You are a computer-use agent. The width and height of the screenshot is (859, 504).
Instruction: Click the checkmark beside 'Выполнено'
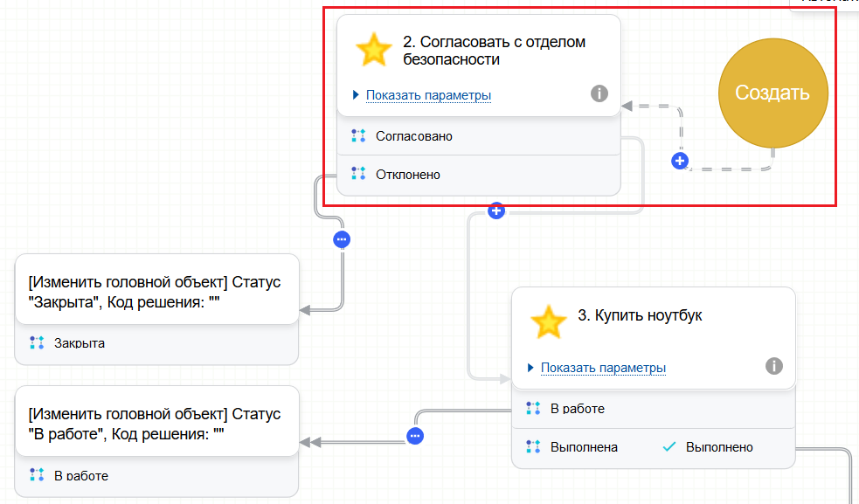[669, 447]
